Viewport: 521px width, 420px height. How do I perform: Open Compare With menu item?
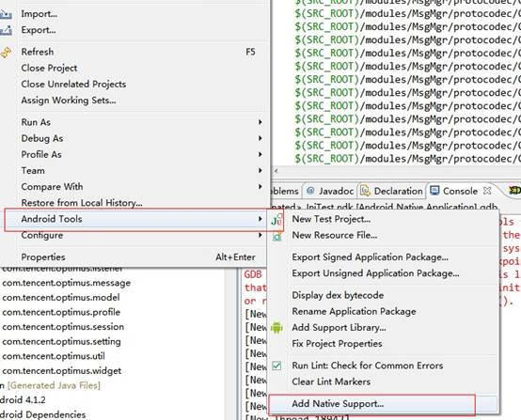point(134,187)
